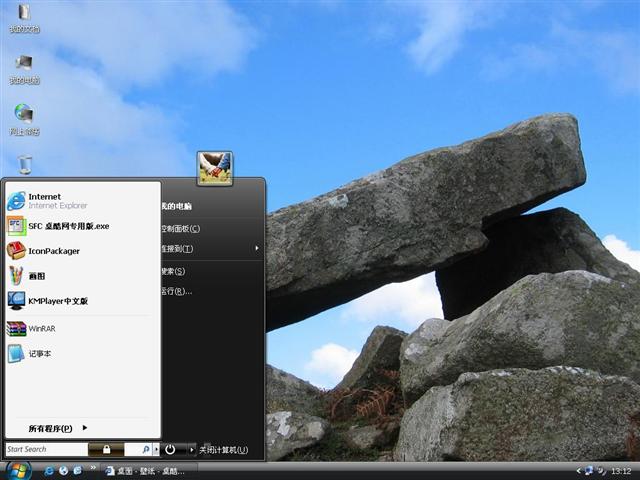Screen dimensions: 640x480
Task: Open WinRAR from the start menu
Action: click(83, 329)
